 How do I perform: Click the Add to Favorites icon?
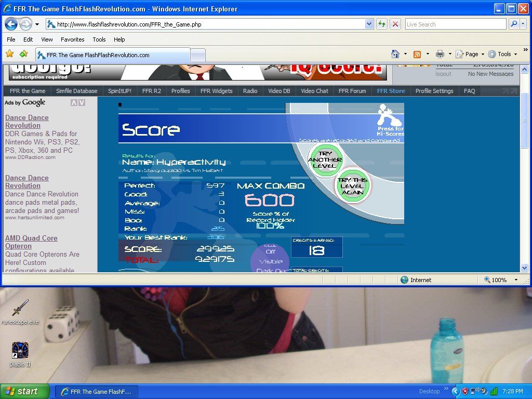pos(23,54)
